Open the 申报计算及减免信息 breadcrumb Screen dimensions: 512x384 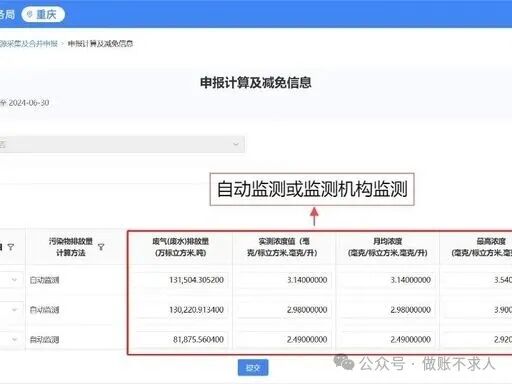[x=100, y=44]
